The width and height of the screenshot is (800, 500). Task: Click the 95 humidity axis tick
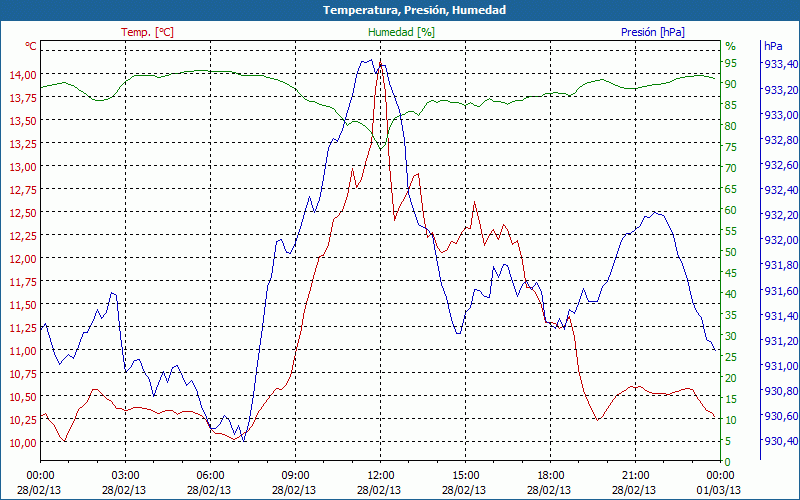point(731,63)
